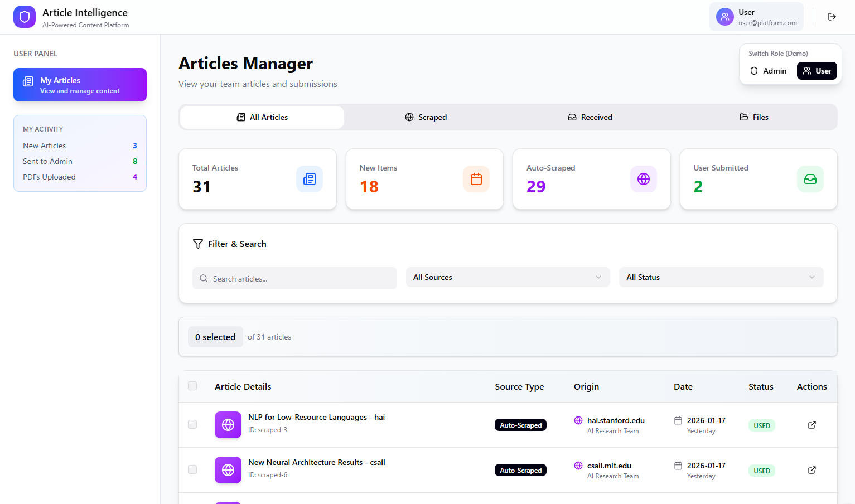Screen dimensions: 855x504
Task: Click the New Articles activity row
Action: (80, 146)
